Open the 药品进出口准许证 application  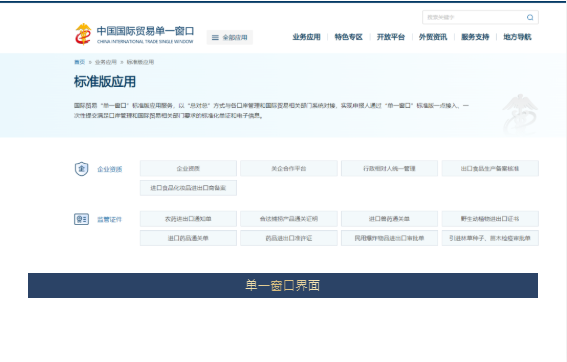(x=289, y=238)
